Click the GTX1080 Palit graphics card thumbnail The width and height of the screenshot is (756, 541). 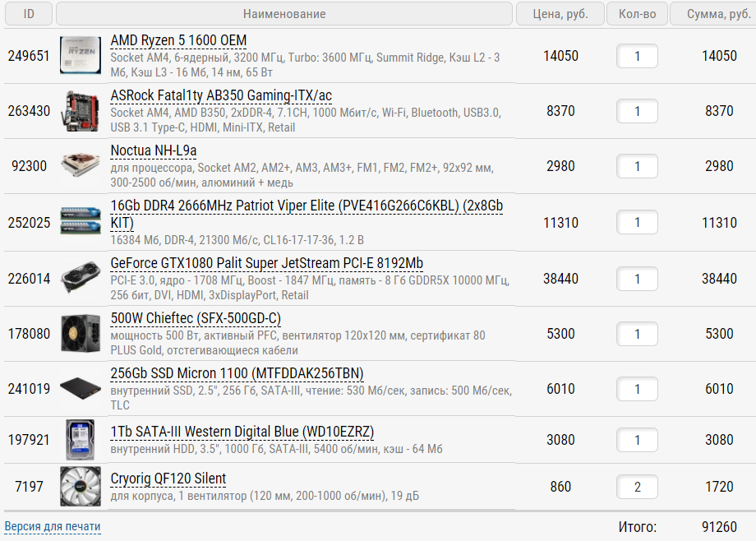pos(81,278)
